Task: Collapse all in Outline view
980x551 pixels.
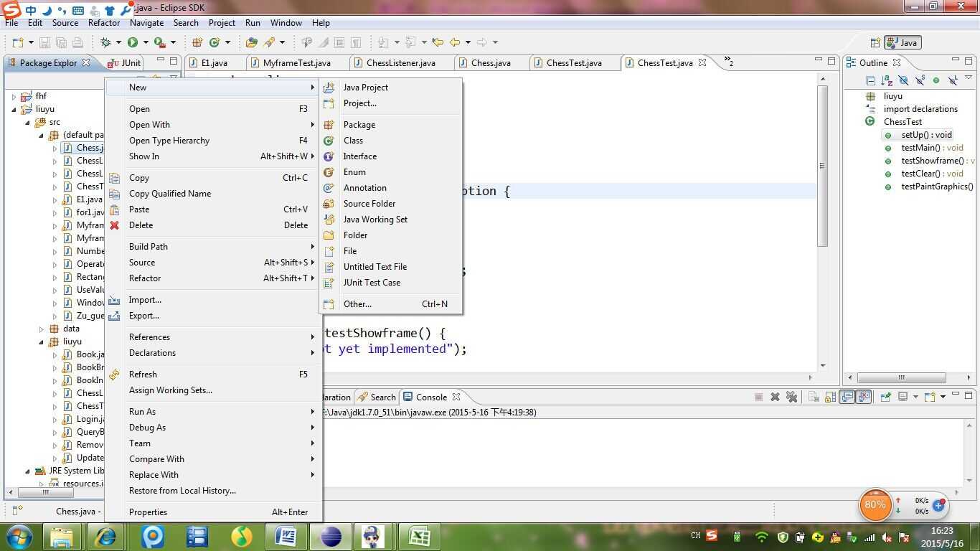Action: pos(870,80)
